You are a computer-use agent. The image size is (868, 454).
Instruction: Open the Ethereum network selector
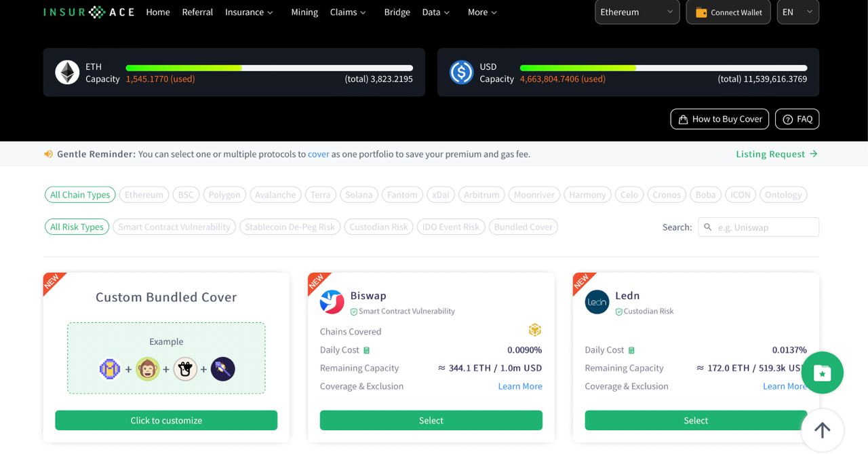tap(637, 12)
